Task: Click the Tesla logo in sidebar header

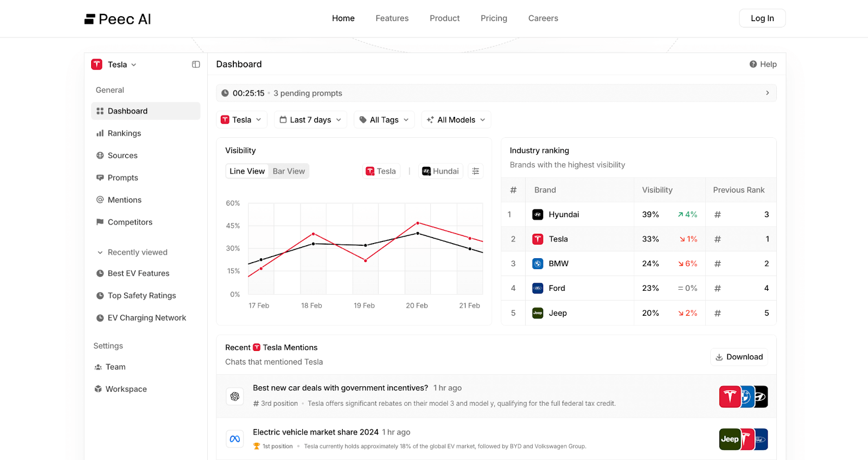Action: pyautogui.click(x=97, y=65)
